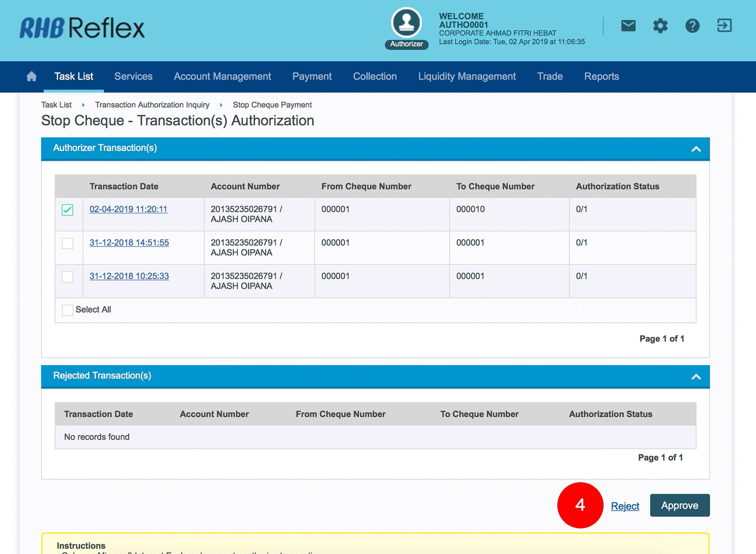Click Transaction Authorization Inquiry breadcrumb
The width and height of the screenshot is (756, 554).
pyautogui.click(x=152, y=105)
